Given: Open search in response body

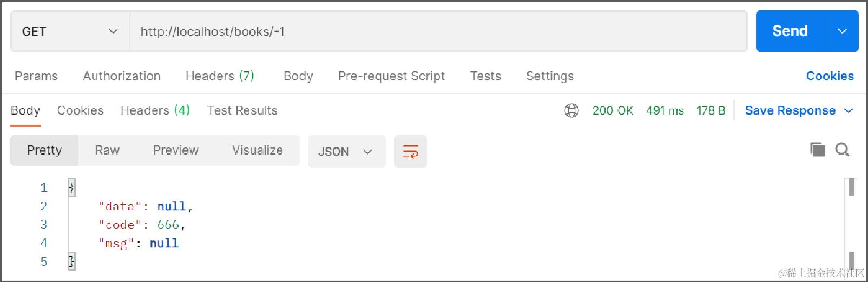Looking at the screenshot, I should pyautogui.click(x=842, y=150).
